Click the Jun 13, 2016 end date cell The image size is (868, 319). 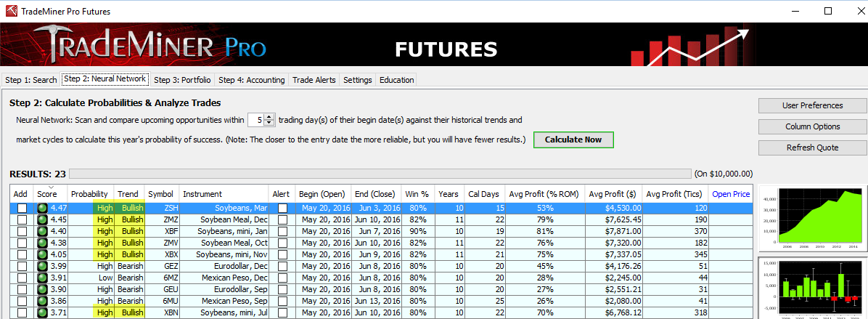click(x=375, y=302)
